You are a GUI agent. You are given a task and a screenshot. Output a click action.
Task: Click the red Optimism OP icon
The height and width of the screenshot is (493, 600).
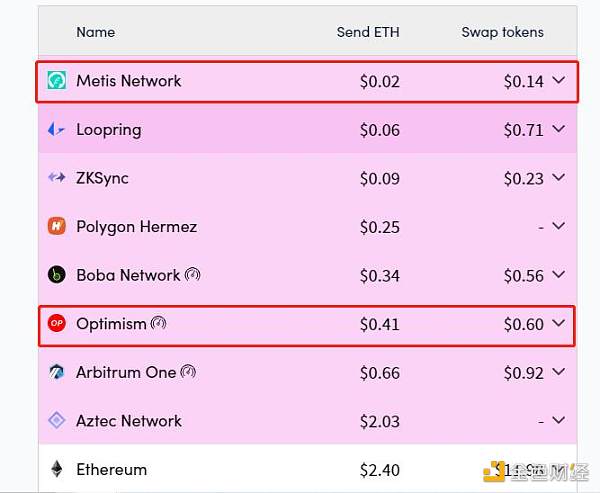coord(57,324)
